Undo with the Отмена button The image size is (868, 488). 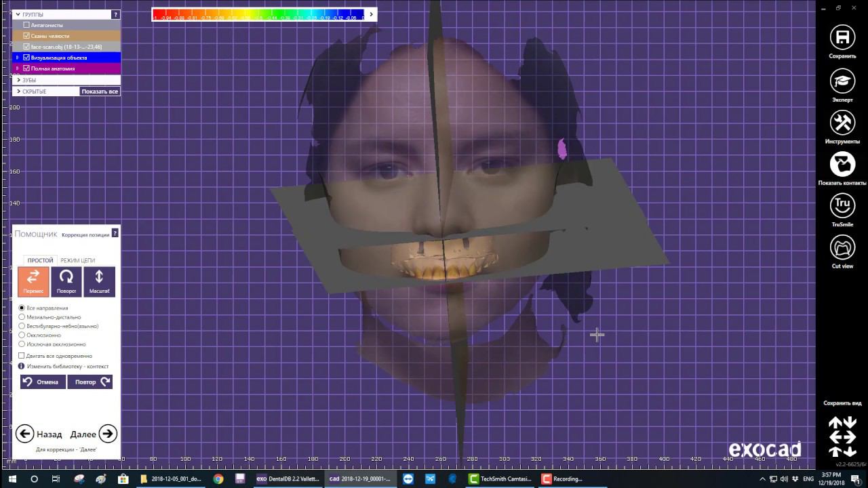point(43,382)
